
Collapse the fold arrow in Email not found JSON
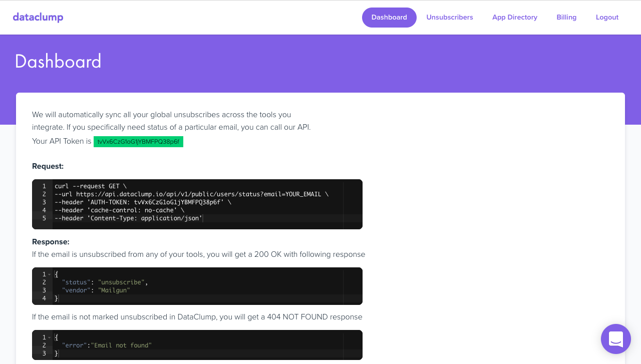(50, 337)
